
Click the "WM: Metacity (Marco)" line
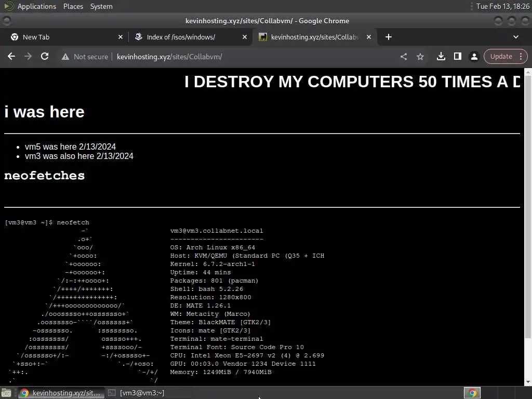point(210,314)
